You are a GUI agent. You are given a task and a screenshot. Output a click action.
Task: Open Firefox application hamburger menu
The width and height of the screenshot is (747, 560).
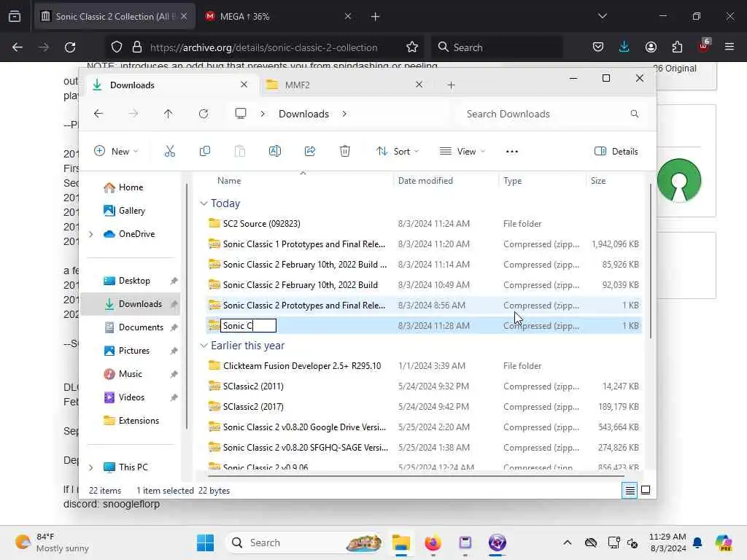(729, 47)
